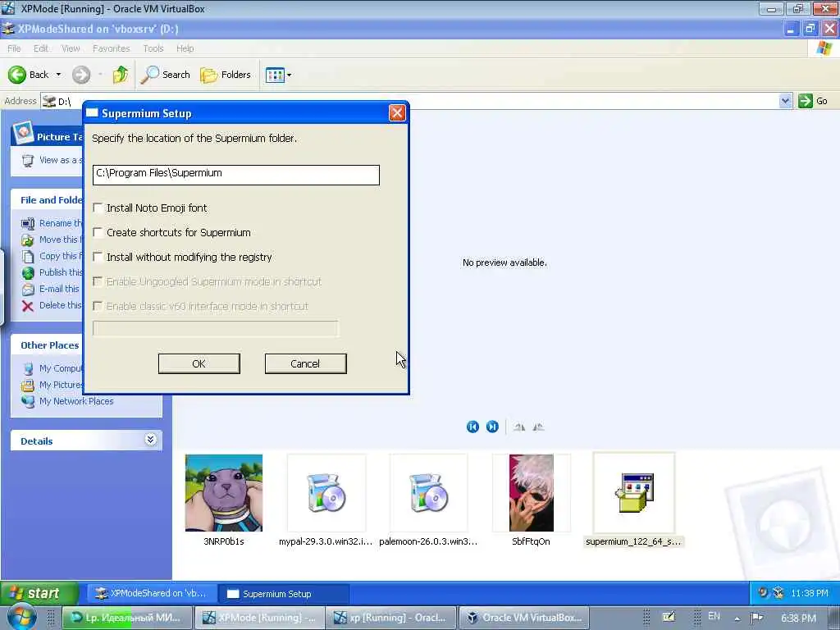Open the Edit menu
Image resolution: width=840 pixels, height=630 pixels.
pyautogui.click(x=41, y=48)
